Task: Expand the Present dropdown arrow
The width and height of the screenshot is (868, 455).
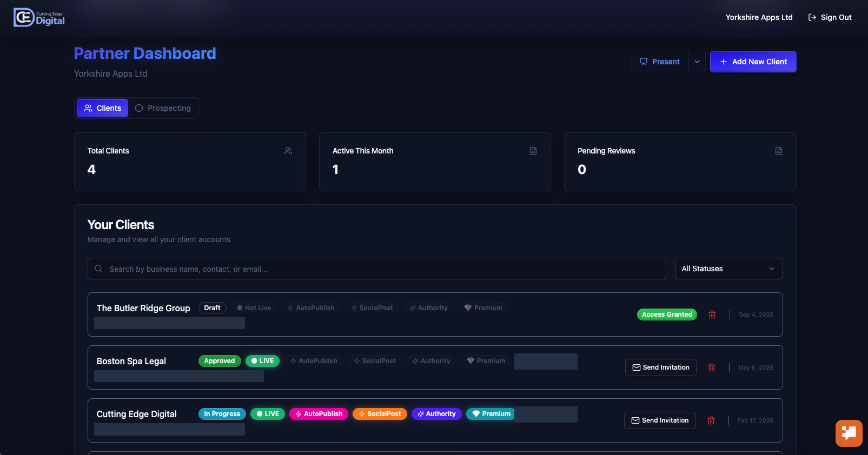Action: tap(697, 62)
